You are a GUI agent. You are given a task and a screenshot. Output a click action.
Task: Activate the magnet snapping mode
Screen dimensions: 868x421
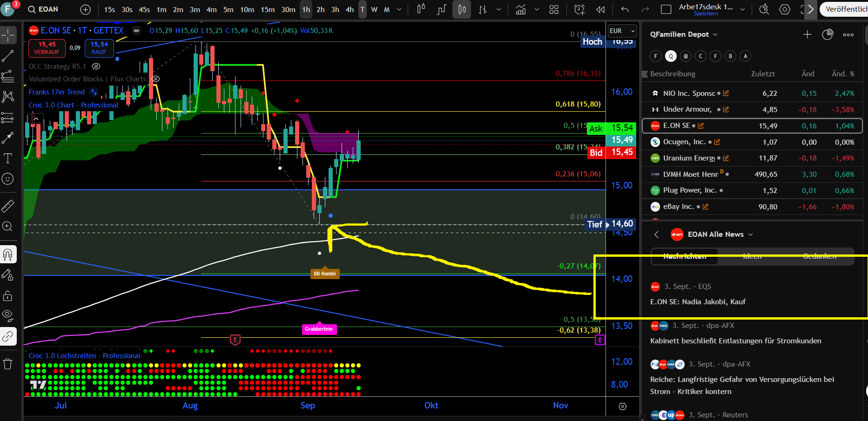pos(8,254)
